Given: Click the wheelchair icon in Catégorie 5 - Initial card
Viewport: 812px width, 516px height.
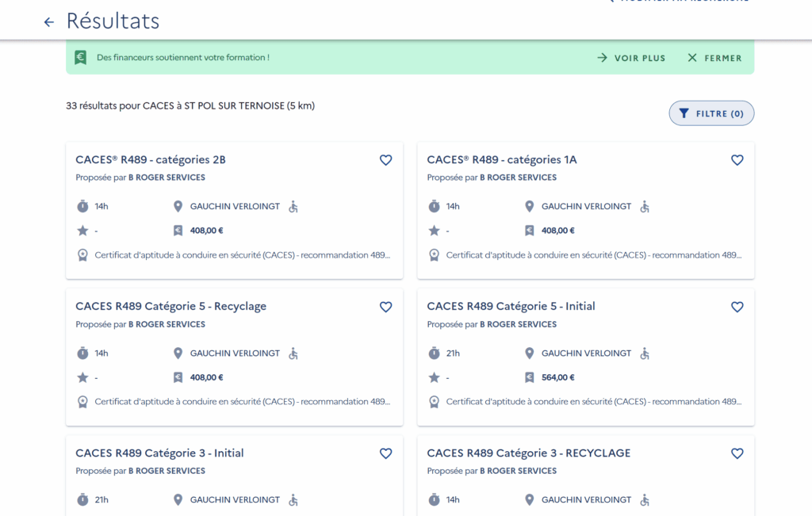Looking at the screenshot, I should coord(645,354).
